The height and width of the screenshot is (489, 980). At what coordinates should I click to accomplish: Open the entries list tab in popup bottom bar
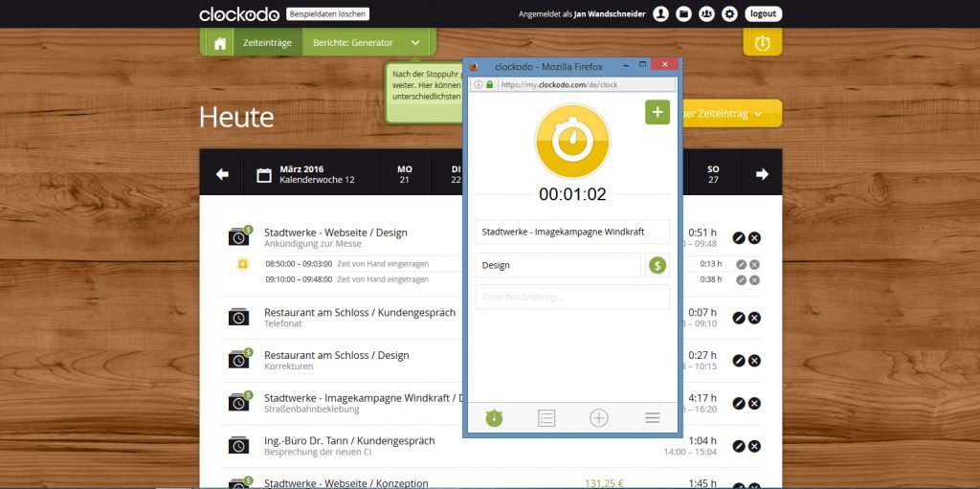(x=546, y=418)
